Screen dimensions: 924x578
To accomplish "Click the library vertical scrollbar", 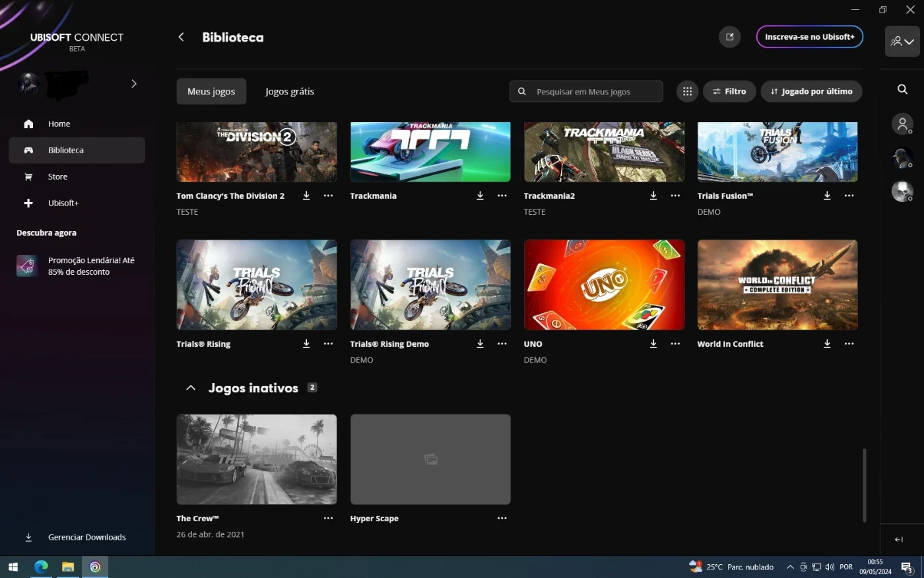I will (x=864, y=486).
